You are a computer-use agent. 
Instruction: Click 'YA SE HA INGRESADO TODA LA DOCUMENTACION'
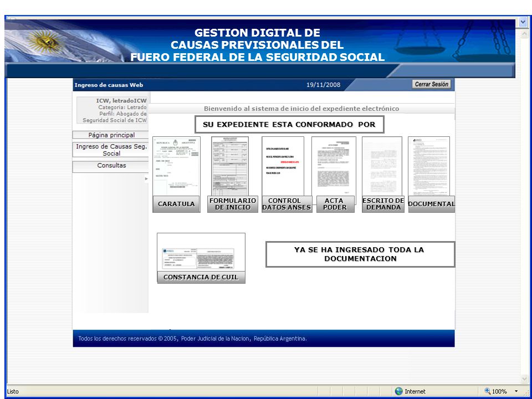(360, 254)
